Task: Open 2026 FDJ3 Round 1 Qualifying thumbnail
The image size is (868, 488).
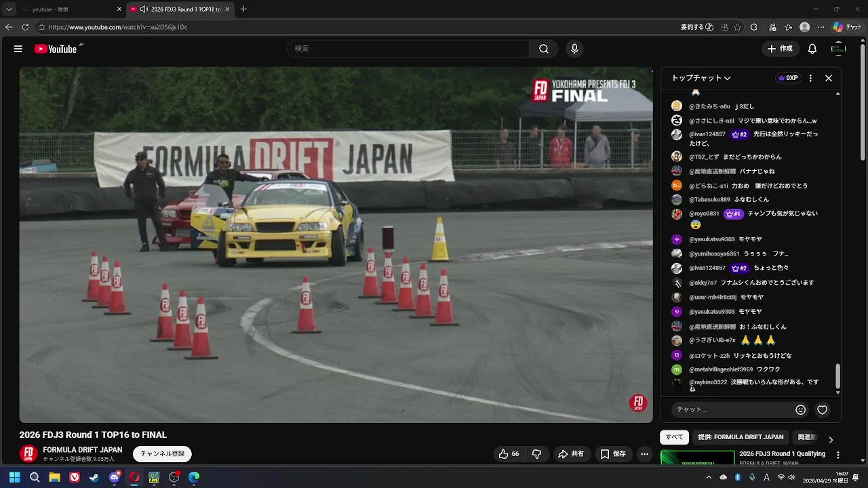Action: pos(698,458)
